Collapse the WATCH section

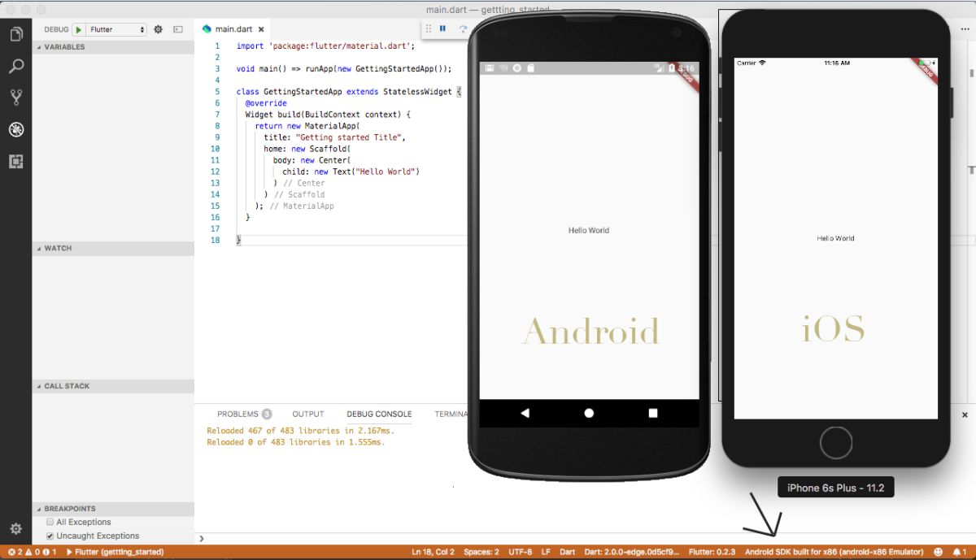(113, 248)
